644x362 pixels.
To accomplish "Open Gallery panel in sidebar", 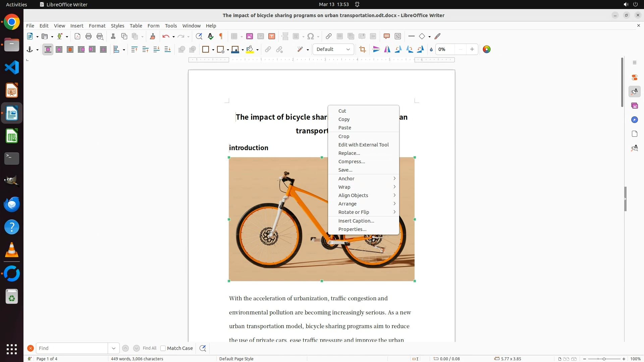I will tap(634, 106).
